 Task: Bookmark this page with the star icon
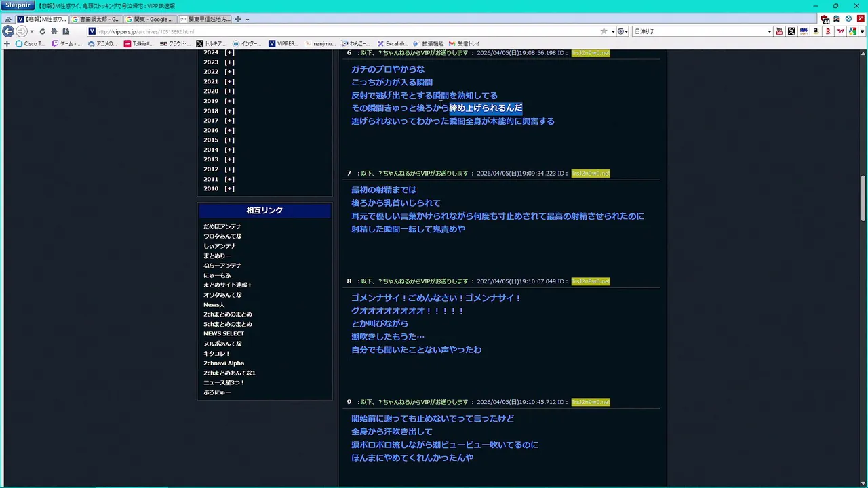604,31
